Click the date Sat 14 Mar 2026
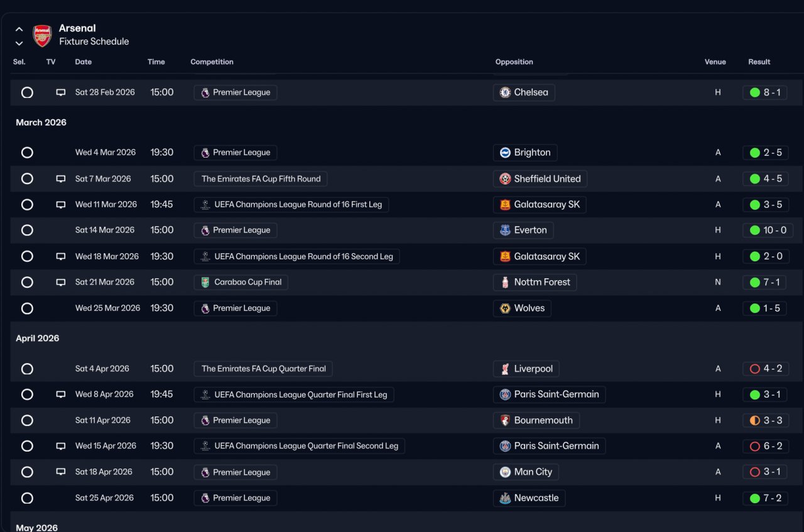The width and height of the screenshot is (804, 532). pyautogui.click(x=105, y=230)
